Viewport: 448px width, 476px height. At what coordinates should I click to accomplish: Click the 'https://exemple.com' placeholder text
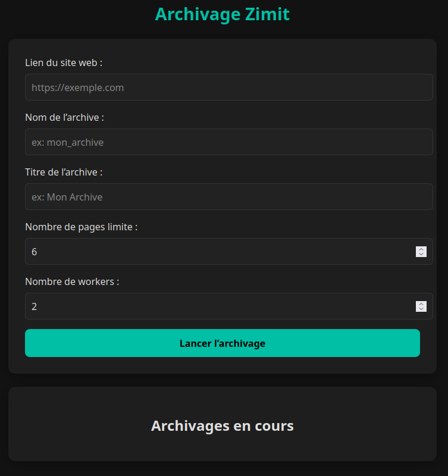(x=78, y=87)
